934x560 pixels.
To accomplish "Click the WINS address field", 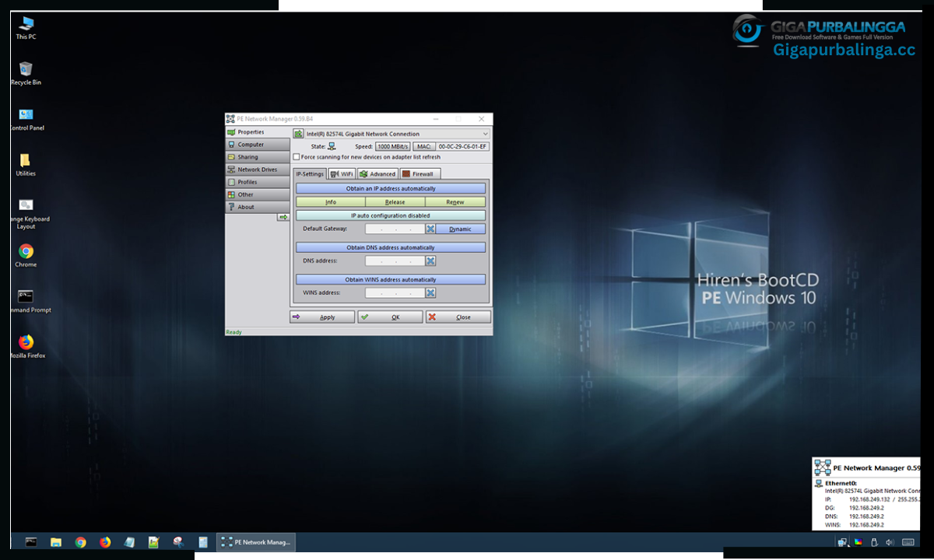I will tap(395, 292).
